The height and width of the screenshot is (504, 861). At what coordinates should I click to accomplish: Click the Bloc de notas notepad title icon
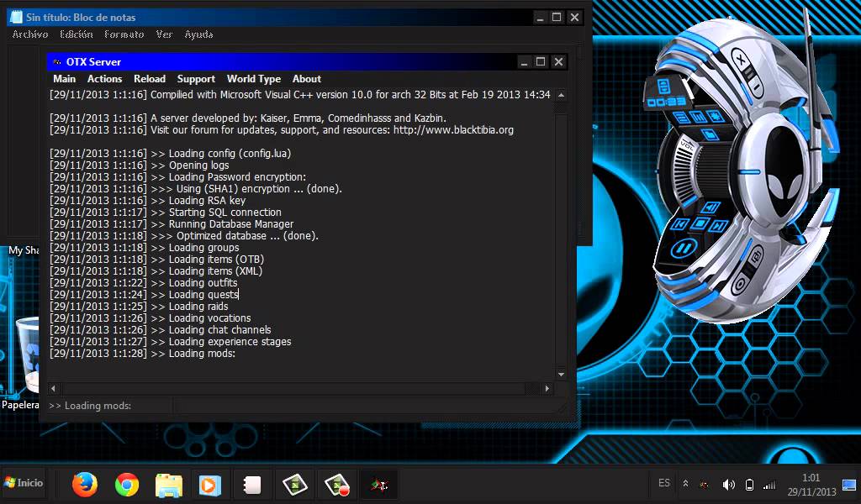[17, 17]
